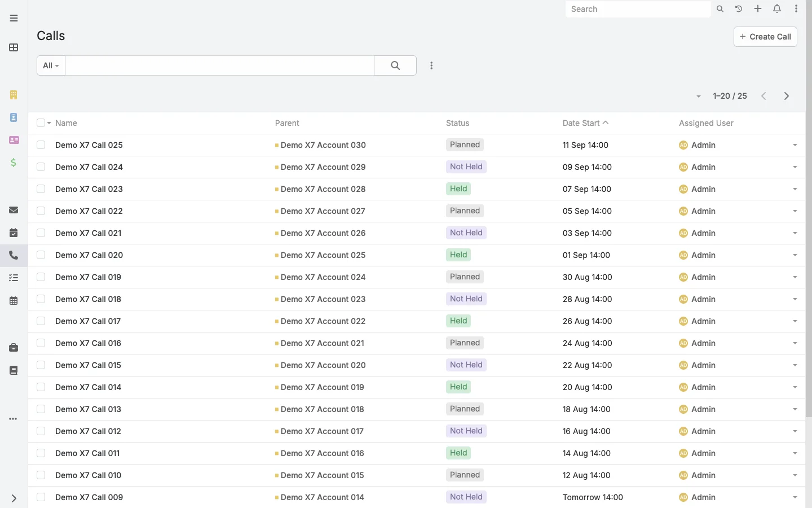The width and height of the screenshot is (812, 508).
Task: Click the quick create plus icon
Action: (758, 9)
